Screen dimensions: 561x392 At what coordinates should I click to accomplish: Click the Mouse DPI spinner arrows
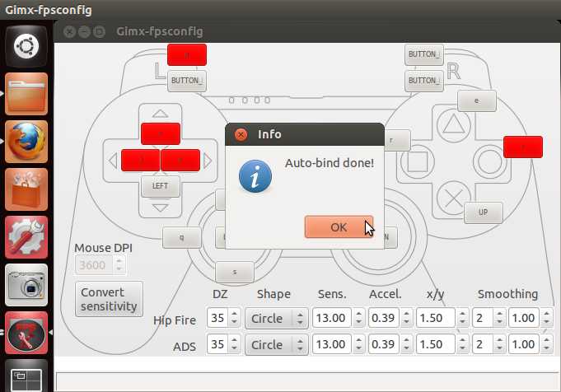pyautogui.click(x=119, y=265)
